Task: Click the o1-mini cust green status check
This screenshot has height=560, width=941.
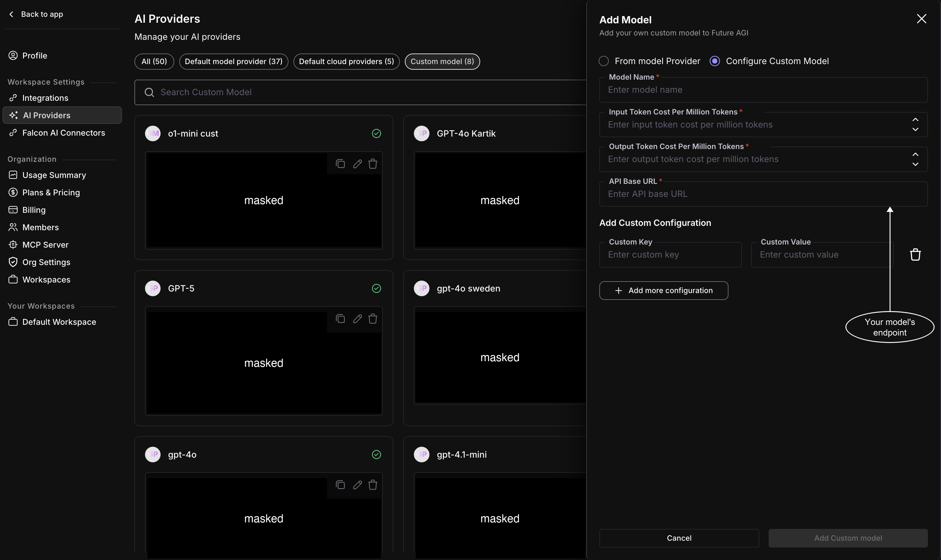Action: point(376,133)
